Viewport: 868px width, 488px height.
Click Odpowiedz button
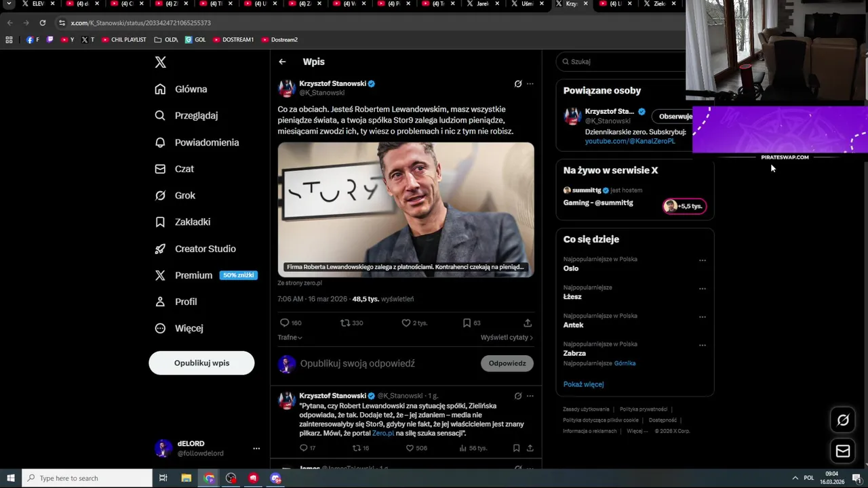tap(507, 363)
